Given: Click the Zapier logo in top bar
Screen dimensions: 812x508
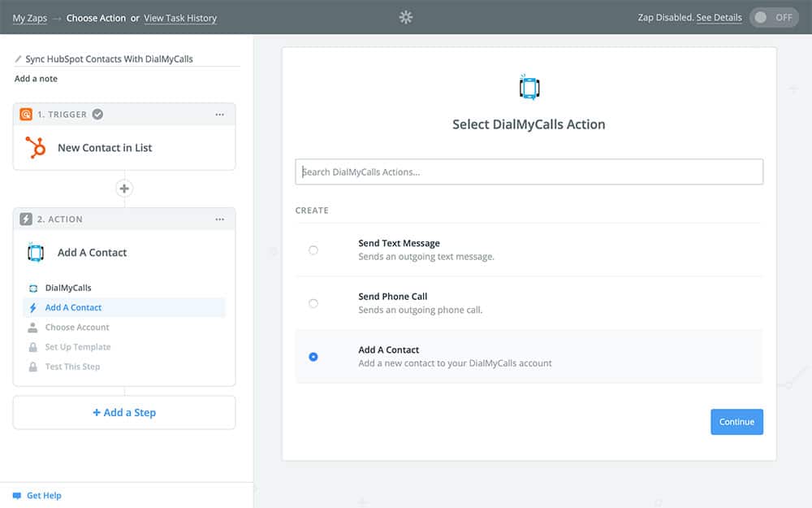Looking at the screenshot, I should [x=406, y=17].
